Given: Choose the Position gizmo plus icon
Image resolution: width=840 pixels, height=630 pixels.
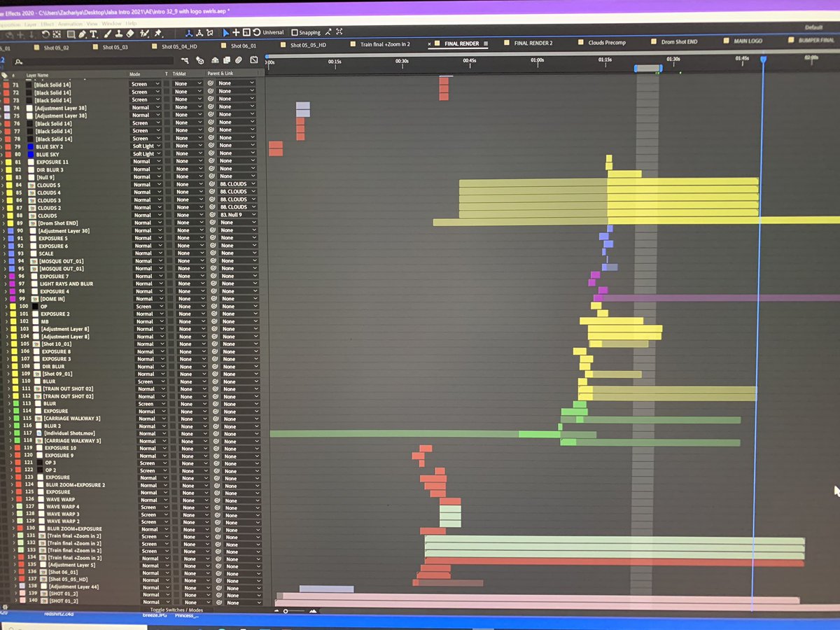Looking at the screenshot, I should [x=236, y=32].
